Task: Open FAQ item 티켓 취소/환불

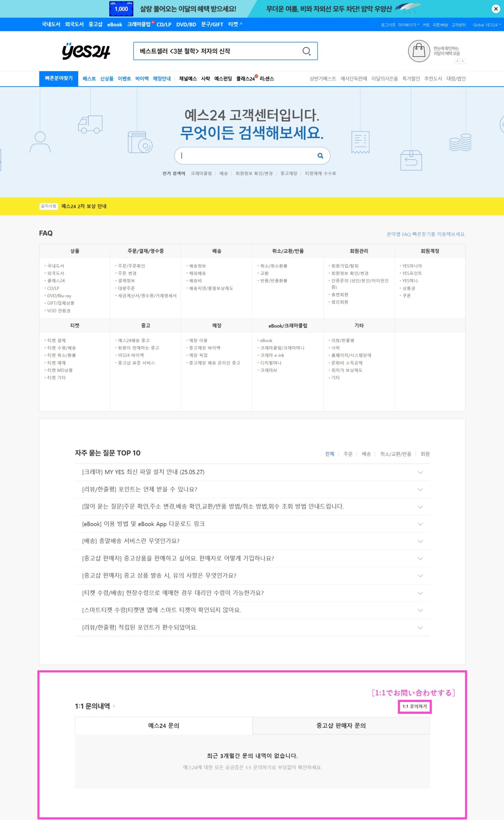Action: point(62,356)
